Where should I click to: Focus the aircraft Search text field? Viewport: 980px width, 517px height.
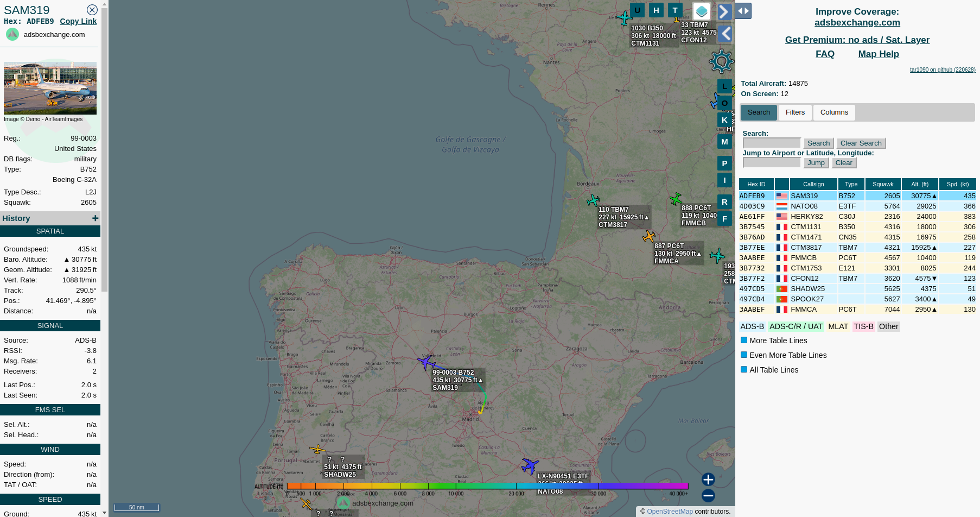pyautogui.click(x=772, y=143)
